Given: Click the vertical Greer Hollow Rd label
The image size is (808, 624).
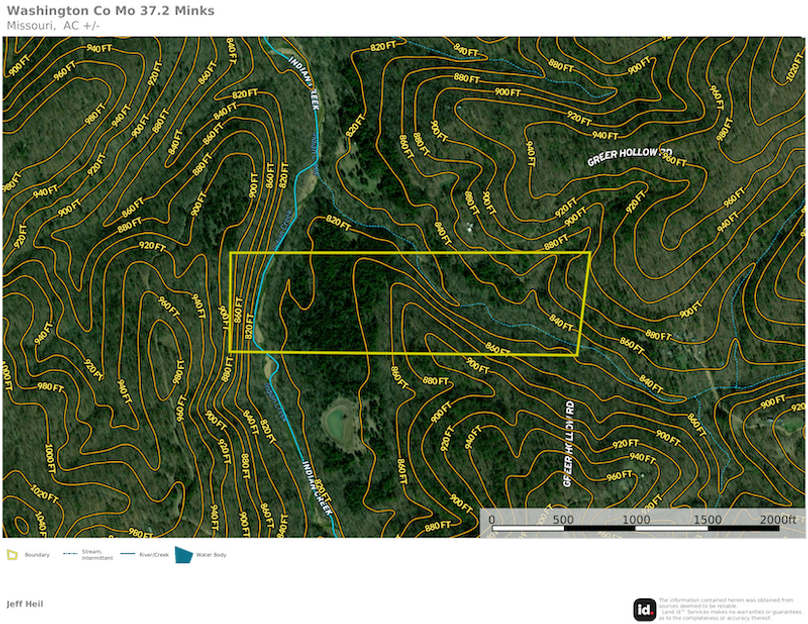Looking at the screenshot, I should pos(569,444).
